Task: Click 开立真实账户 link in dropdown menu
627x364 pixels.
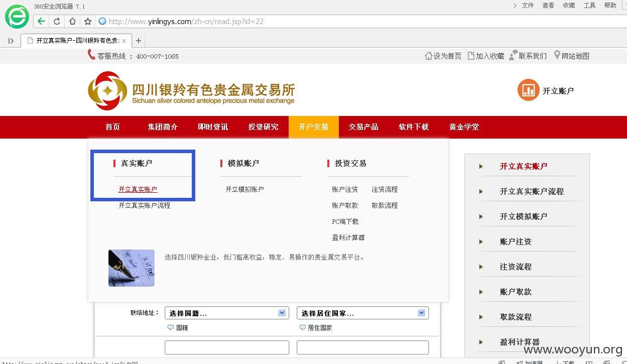Action: point(138,189)
